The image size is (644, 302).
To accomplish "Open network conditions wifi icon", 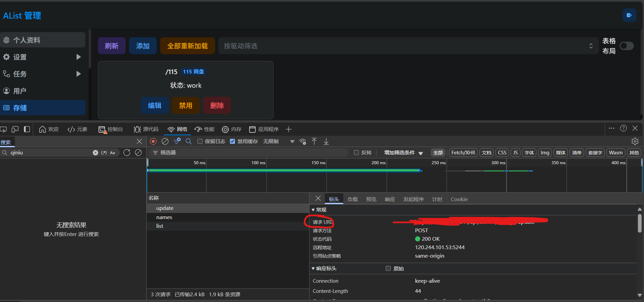I will pyautogui.click(x=303, y=142).
